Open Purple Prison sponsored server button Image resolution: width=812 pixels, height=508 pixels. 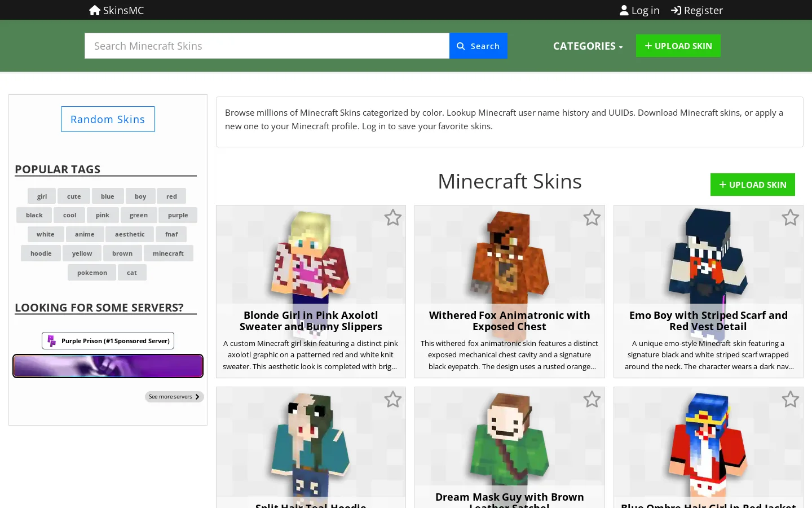[108, 341]
